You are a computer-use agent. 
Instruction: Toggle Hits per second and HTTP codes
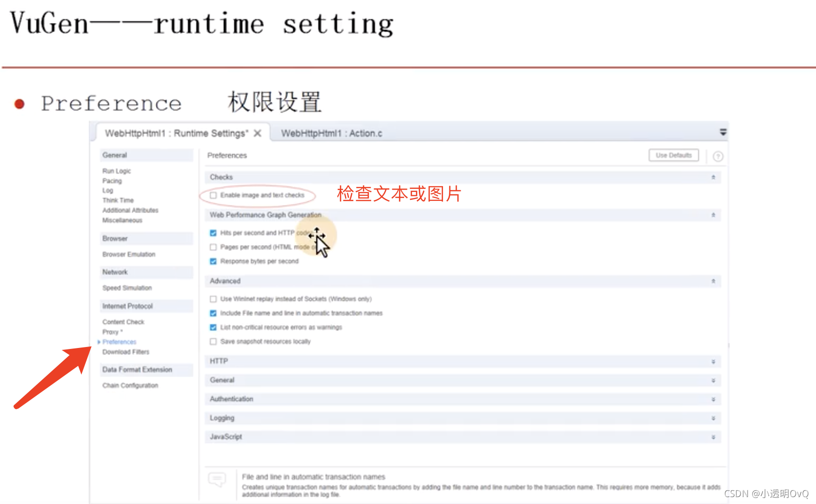(213, 233)
